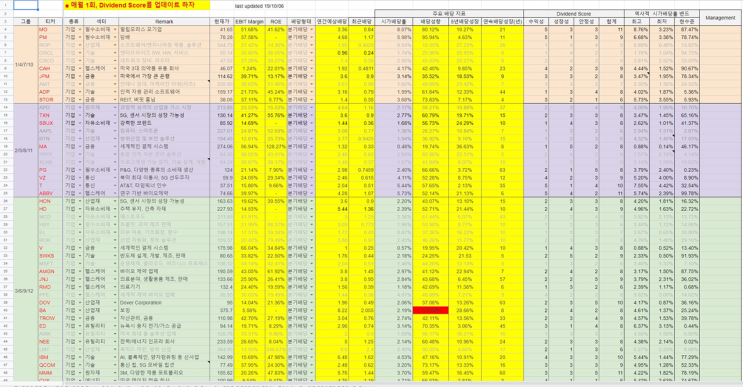
Task: Click the IBM ticker cell
Action: (50, 357)
